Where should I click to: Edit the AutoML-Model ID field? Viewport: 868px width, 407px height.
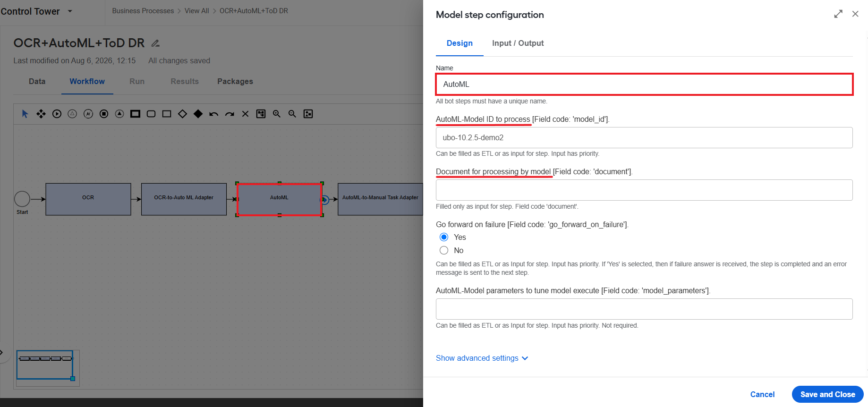644,137
